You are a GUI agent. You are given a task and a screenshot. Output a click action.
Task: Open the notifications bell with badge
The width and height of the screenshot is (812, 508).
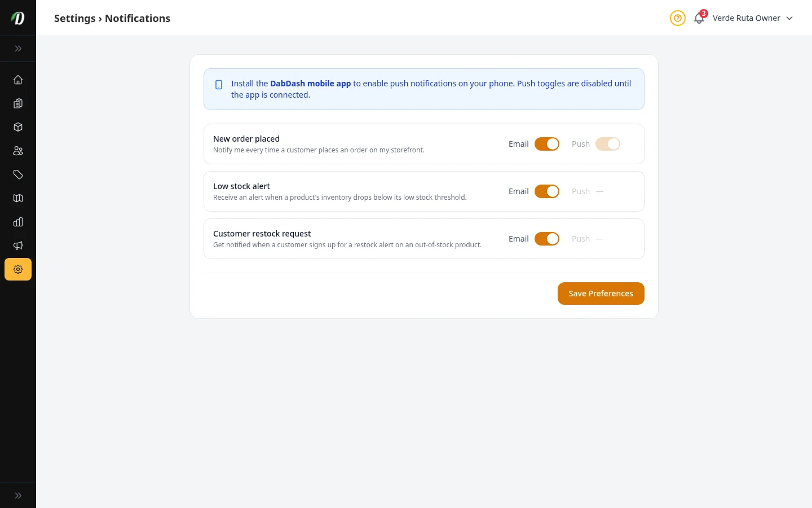coord(699,18)
